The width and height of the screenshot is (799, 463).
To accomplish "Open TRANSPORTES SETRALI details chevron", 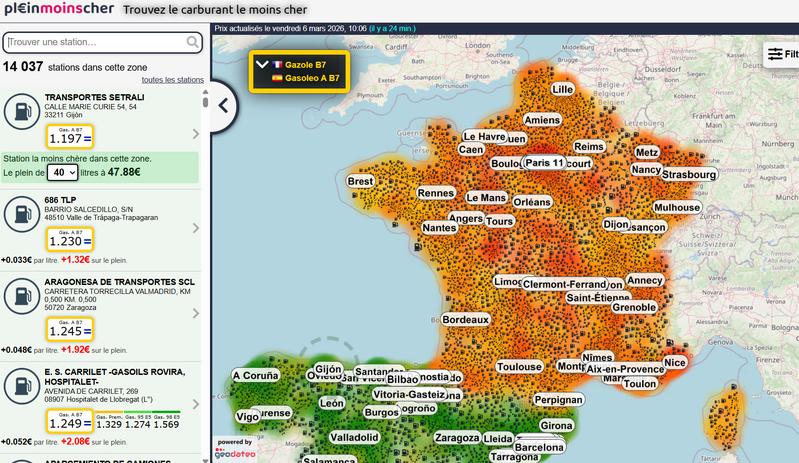I will coord(196,134).
